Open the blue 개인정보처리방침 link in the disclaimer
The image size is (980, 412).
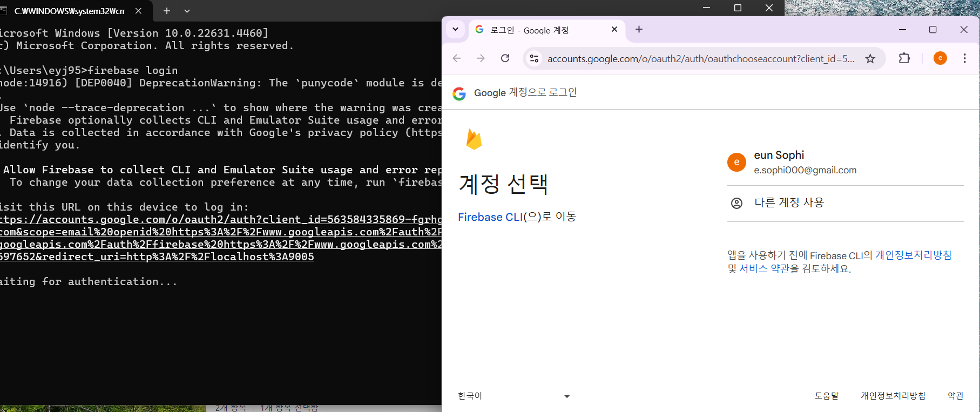913,255
